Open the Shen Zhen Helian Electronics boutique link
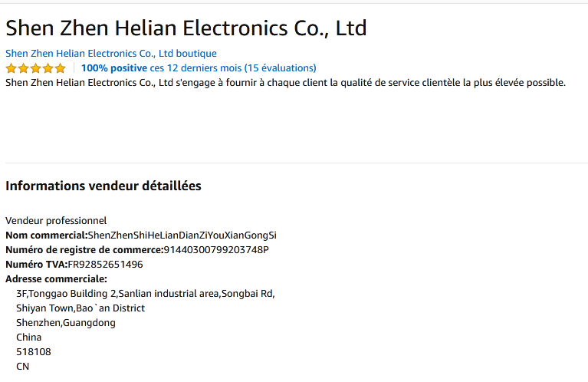588x382 pixels. click(x=111, y=54)
